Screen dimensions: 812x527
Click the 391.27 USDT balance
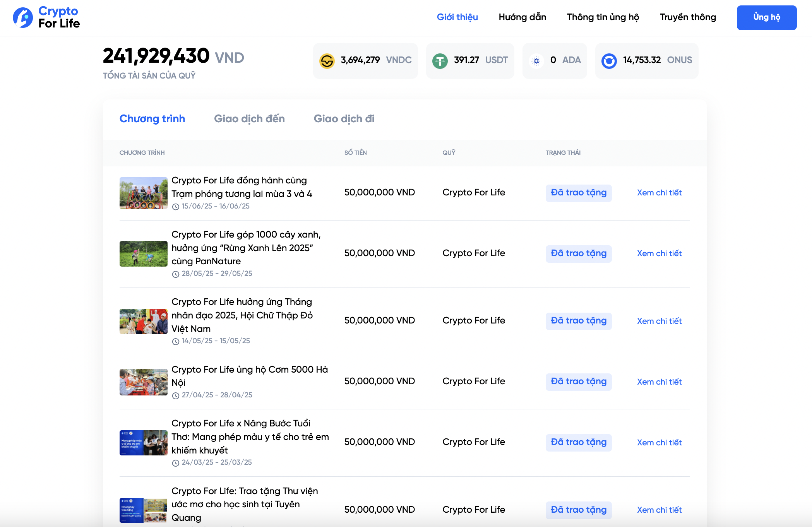(x=481, y=60)
